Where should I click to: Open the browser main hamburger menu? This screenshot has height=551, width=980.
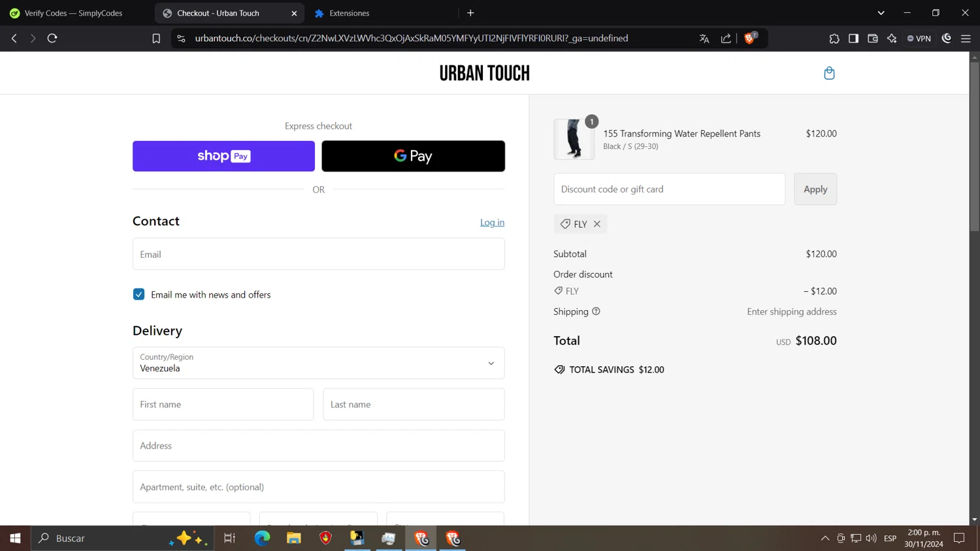click(966, 39)
